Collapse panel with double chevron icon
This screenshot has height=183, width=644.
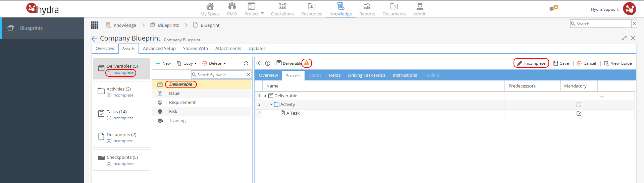[258, 63]
